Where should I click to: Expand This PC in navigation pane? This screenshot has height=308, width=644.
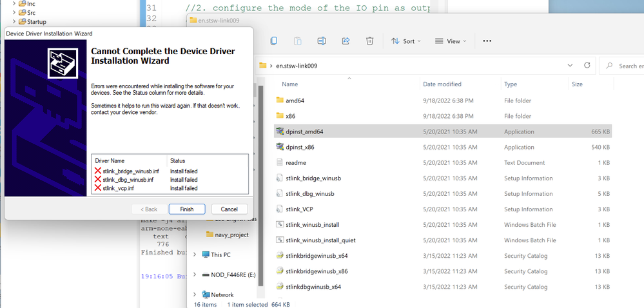pyautogui.click(x=195, y=255)
